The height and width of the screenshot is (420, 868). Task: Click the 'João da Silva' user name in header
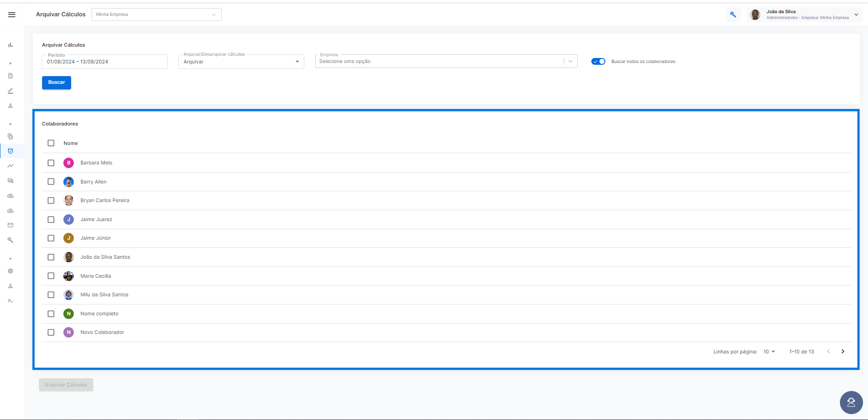(x=781, y=12)
